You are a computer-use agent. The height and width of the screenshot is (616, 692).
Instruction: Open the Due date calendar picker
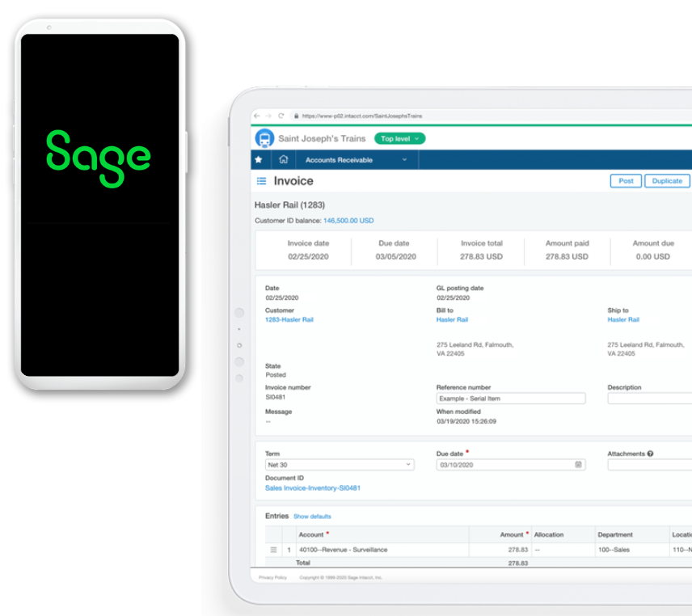(x=578, y=466)
